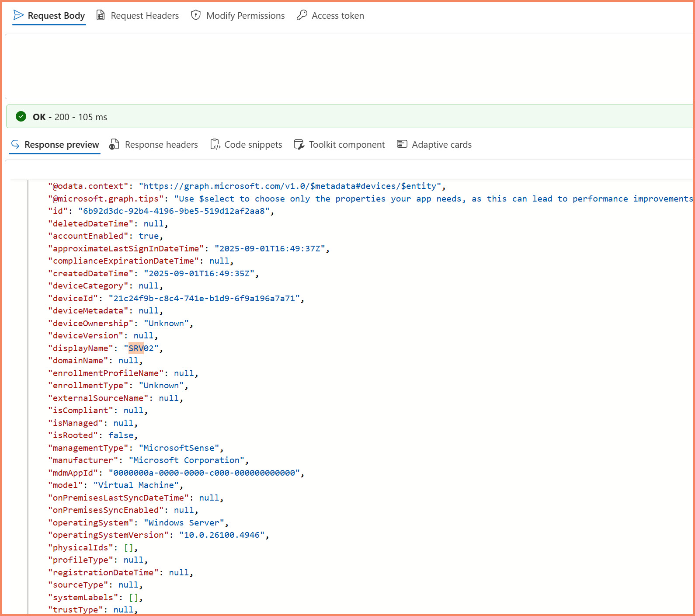This screenshot has width=695, height=616.
Task: Click the id value 6b92d3dc-92b4-4196-9be5-519d12af2aa8
Action: point(174,211)
